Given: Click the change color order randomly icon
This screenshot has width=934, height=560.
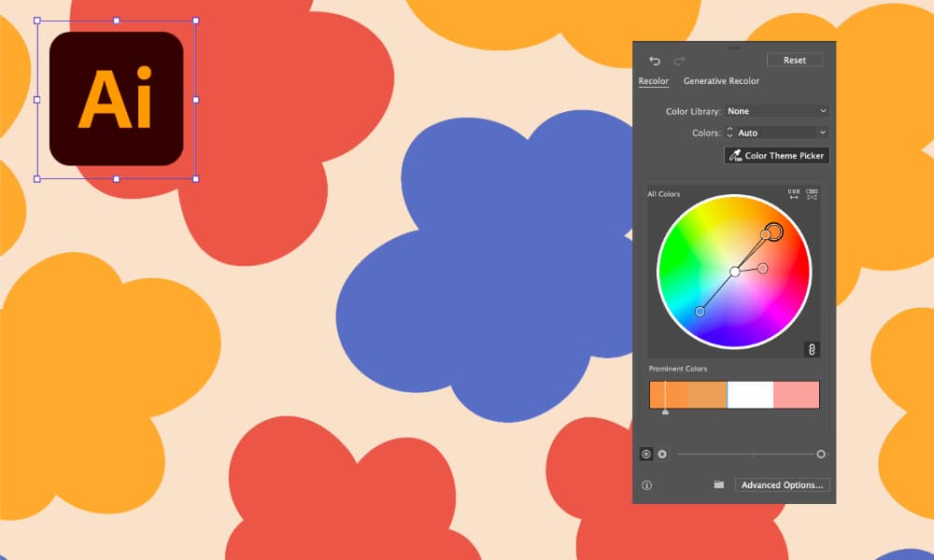Looking at the screenshot, I should pos(794,194).
